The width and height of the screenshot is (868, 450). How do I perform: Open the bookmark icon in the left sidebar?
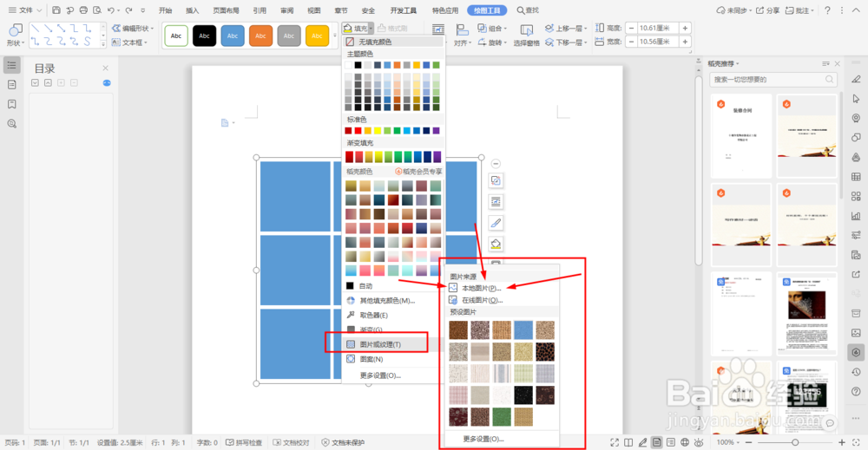[x=11, y=104]
